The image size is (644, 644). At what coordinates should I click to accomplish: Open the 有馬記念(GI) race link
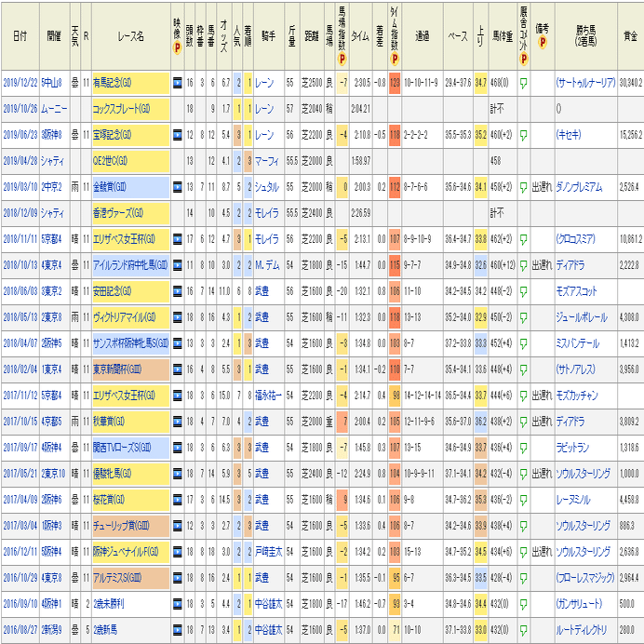pyautogui.click(x=112, y=83)
